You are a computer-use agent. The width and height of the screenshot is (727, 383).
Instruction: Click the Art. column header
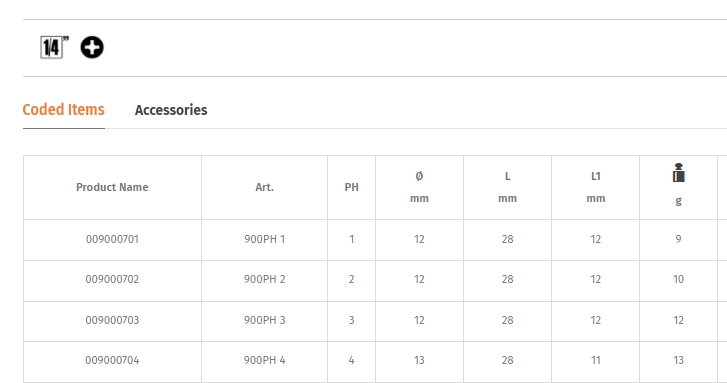(x=264, y=187)
